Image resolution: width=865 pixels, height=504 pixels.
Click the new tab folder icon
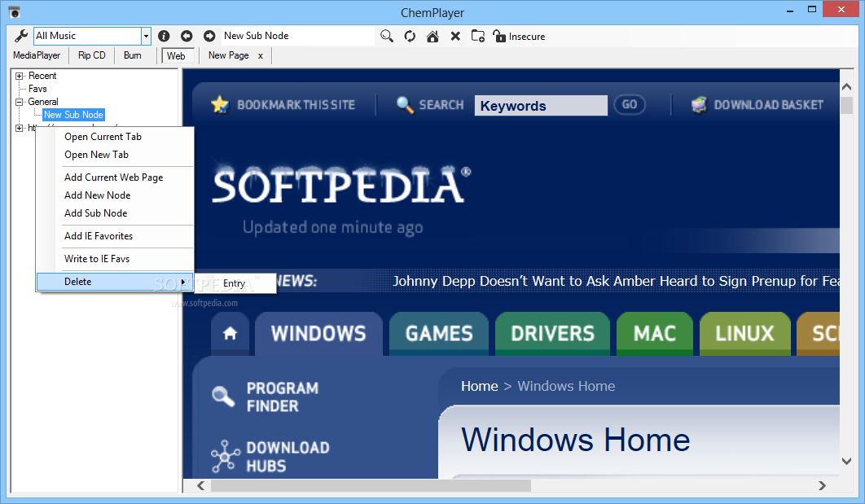click(478, 36)
